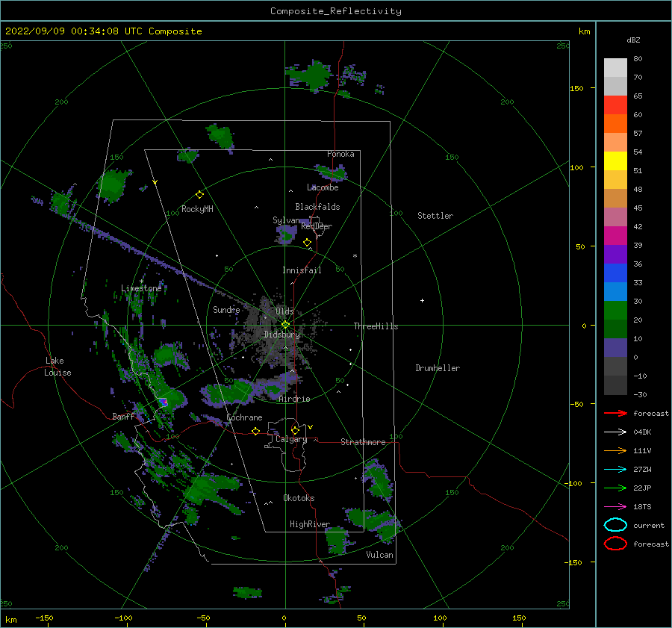Select the cyan 27ZW arrow icon
Viewport: 672px width, 628px height.
(615, 470)
